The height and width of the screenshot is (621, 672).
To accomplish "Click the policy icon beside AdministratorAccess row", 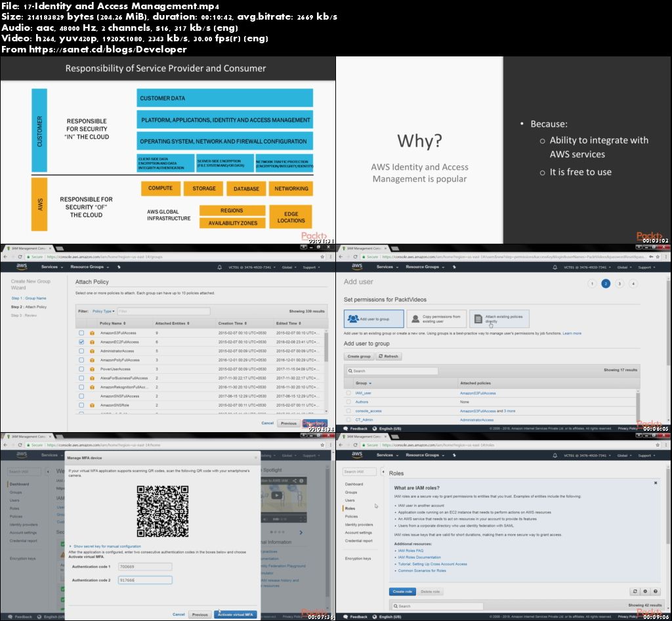I will 92,351.
